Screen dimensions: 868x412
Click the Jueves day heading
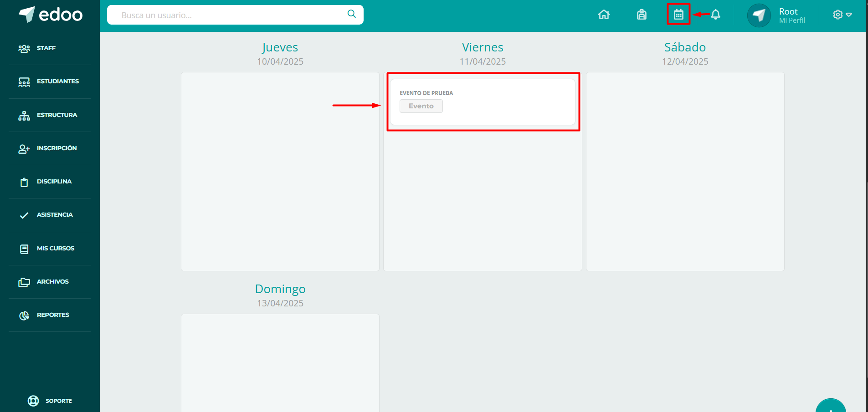pyautogui.click(x=280, y=47)
